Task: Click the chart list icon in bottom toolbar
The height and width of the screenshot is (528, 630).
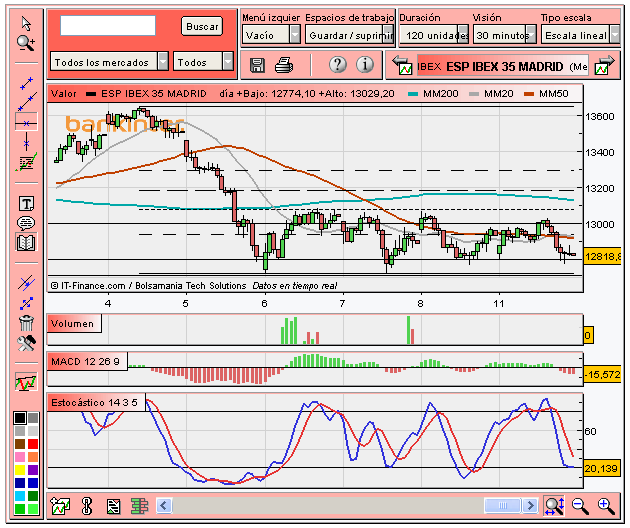Action: [113, 506]
